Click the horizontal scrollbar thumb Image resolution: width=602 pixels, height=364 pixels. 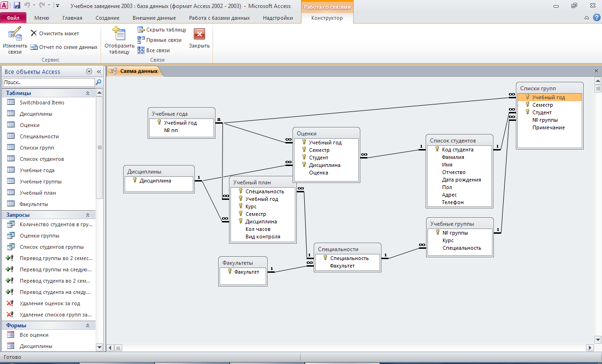[119, 348]
